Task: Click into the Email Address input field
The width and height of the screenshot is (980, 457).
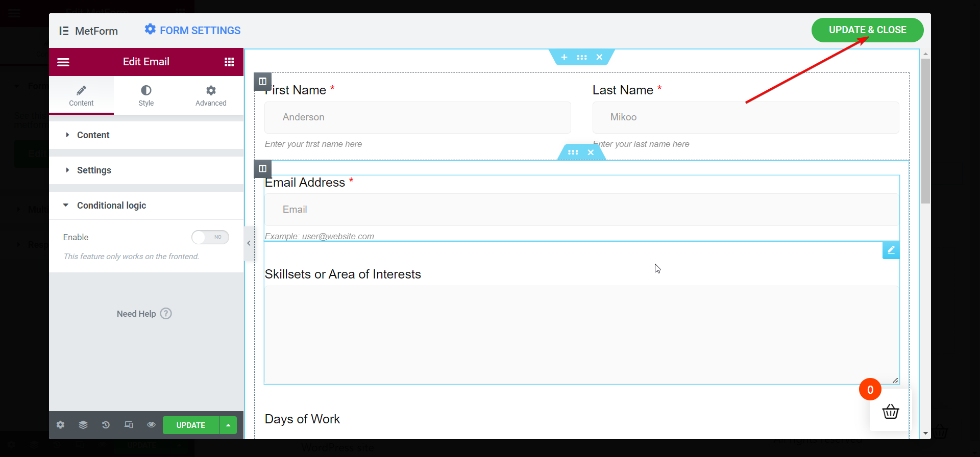Action: click(582, 210)
